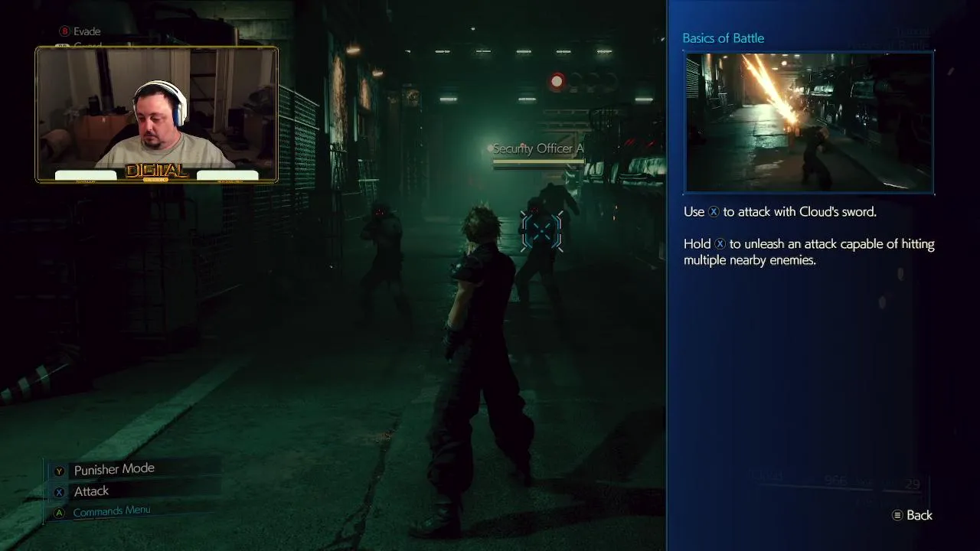This screenshot has height=551, width=980.
Task: Click the B button icon beside Evade
Action: tap(64, 31)
